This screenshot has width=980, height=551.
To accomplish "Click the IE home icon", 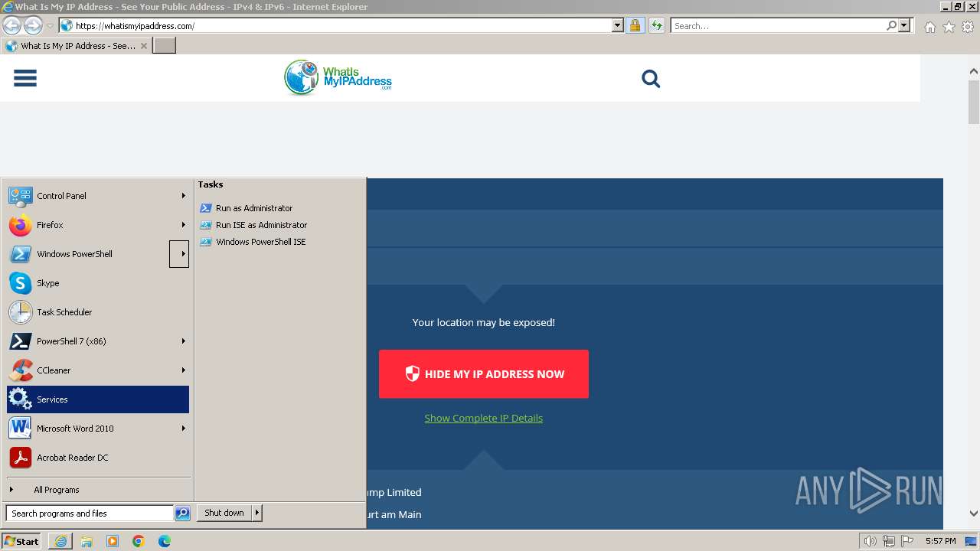I will 929,27.
